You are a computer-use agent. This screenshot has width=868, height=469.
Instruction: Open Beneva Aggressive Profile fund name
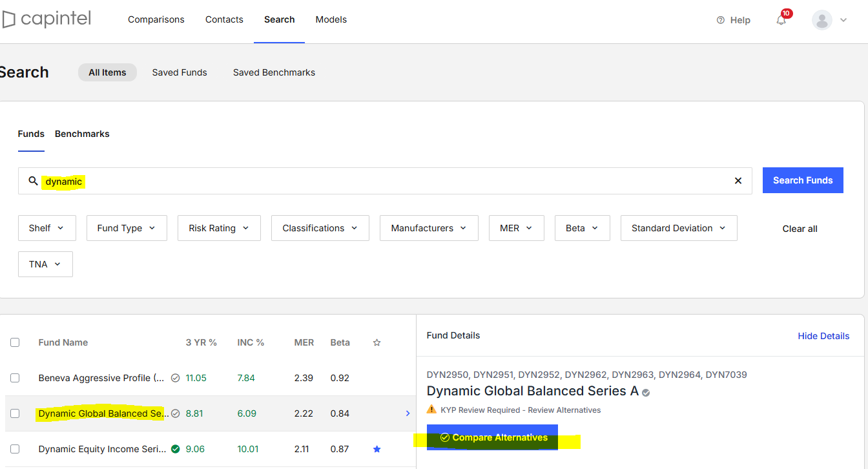pyautogui.click(x=101, y=378)
